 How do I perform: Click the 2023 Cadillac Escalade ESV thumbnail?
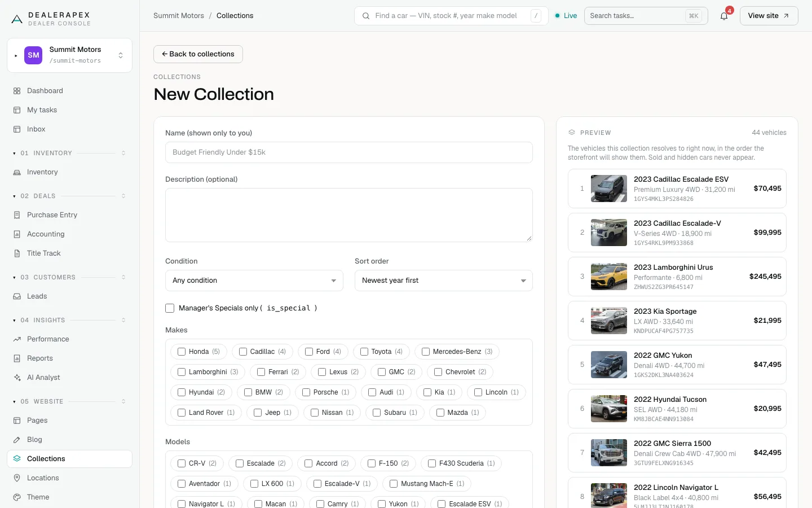tap(609, 189)
